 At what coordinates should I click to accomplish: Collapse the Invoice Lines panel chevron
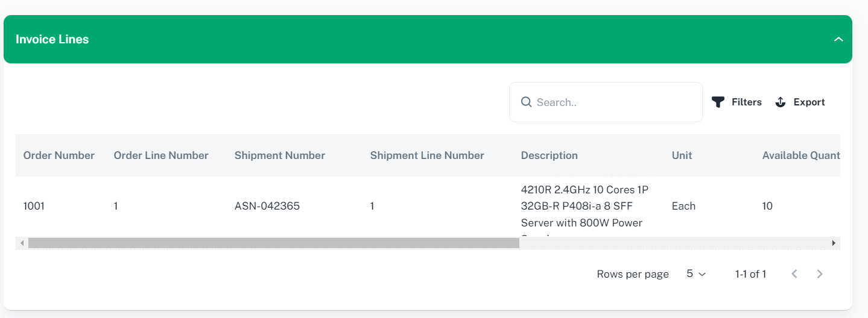(x=838, y=40)
